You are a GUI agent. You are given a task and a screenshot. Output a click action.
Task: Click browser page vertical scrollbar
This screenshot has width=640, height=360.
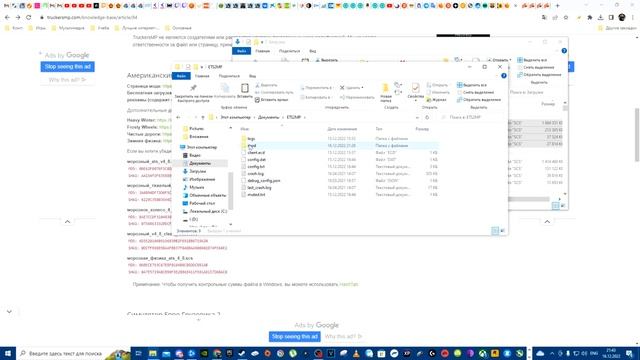637,135
